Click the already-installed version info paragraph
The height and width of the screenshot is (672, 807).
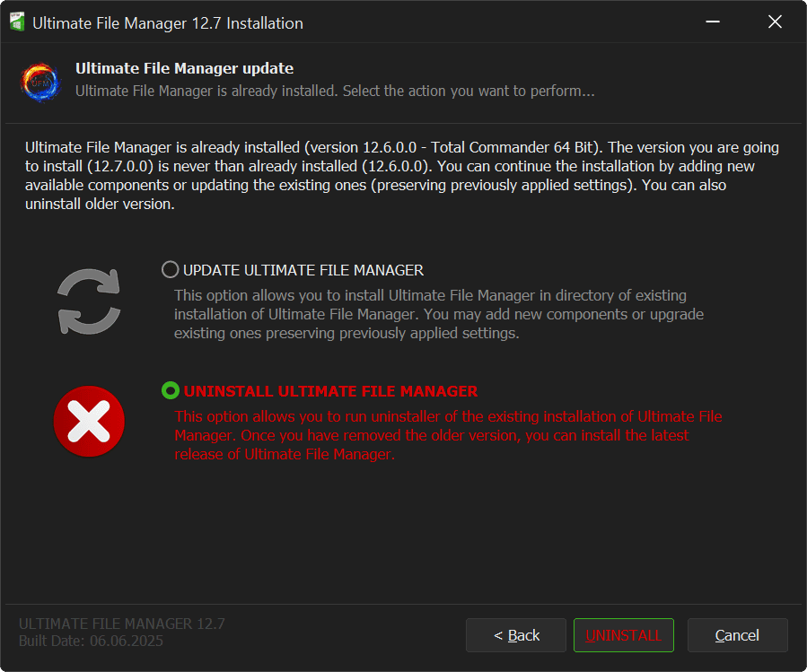pos(402,175)
